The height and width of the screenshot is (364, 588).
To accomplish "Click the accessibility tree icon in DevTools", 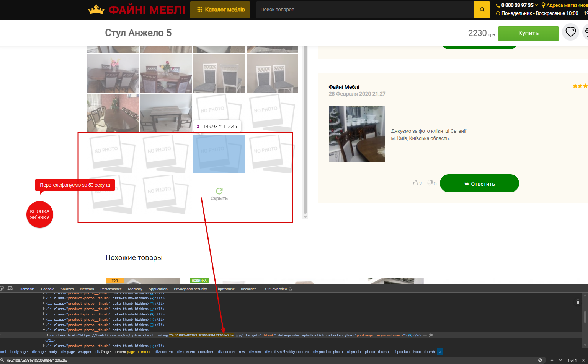I will (578, 302).
